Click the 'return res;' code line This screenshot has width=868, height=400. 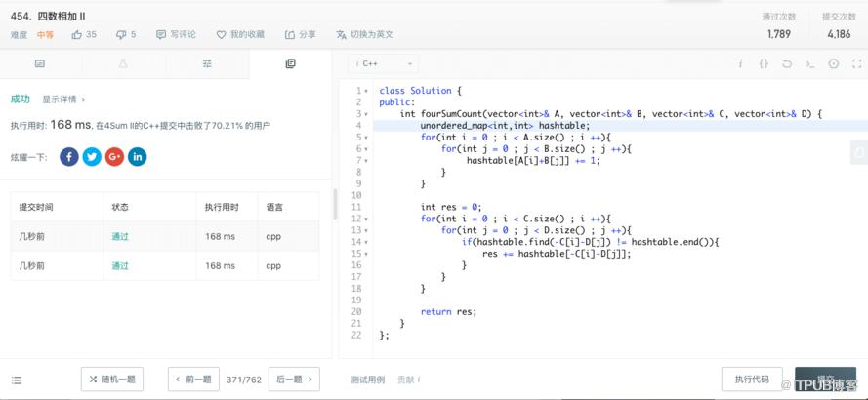(x=448, y=312)
